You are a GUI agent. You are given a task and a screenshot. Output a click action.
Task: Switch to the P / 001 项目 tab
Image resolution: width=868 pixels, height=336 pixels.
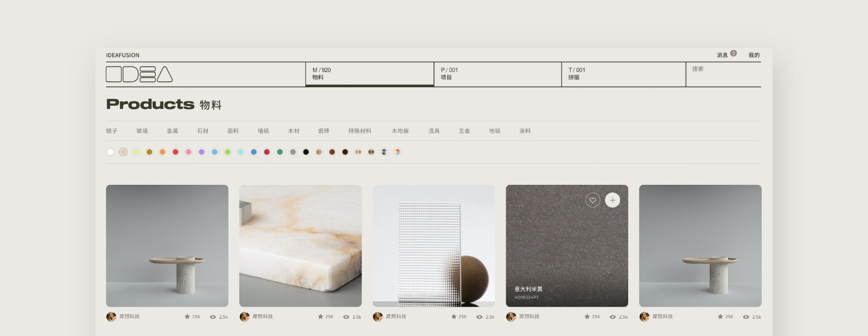point(497,74)
